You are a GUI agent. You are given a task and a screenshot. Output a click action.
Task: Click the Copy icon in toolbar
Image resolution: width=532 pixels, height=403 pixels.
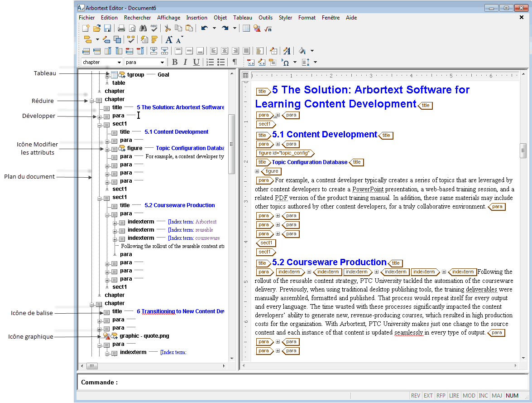pyautogui.click(x=178, y=28)
